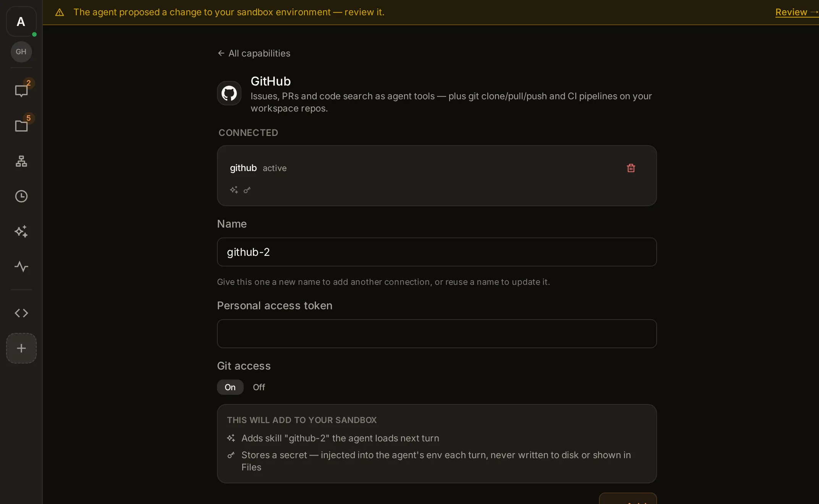Open files folder icon with badge 5
Image resolution: width=819 pixels, height=504 pixels.
[21, 126]
